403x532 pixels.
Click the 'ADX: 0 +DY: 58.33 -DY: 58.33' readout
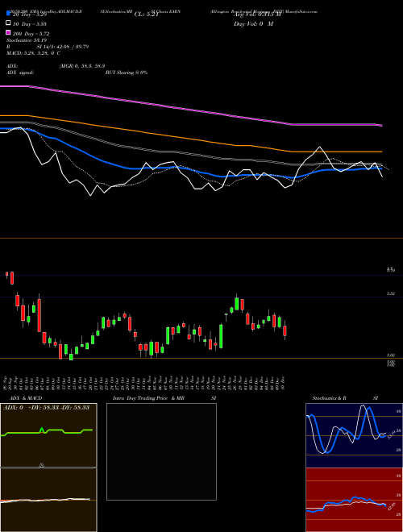pos(46,408)
